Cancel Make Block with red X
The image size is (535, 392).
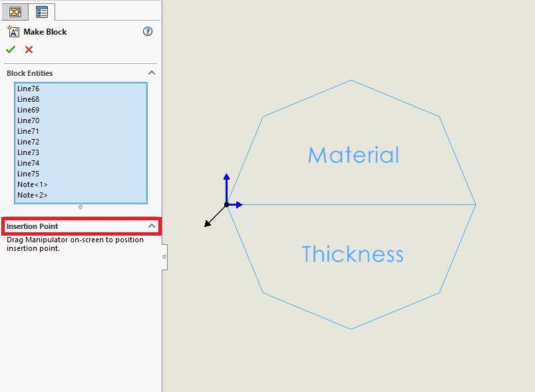coord(29,49)
